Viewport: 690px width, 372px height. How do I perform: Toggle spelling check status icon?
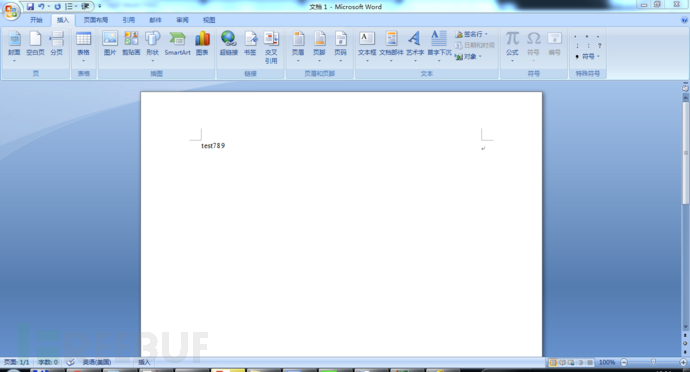click(70, 362)
